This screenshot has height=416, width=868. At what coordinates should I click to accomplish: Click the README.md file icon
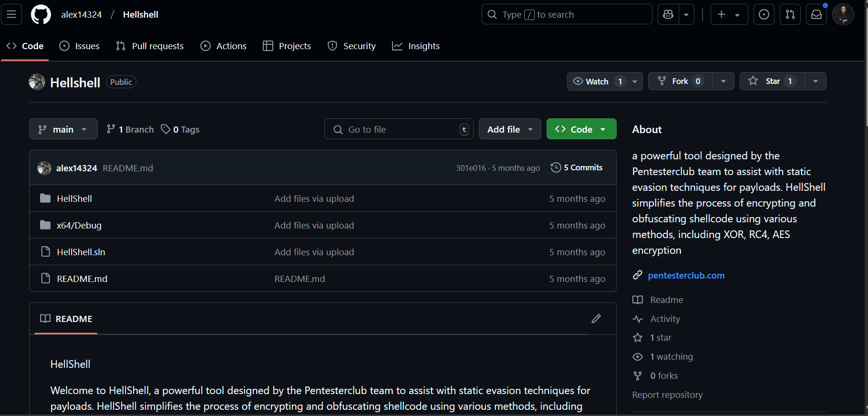(x=45, y=278)
